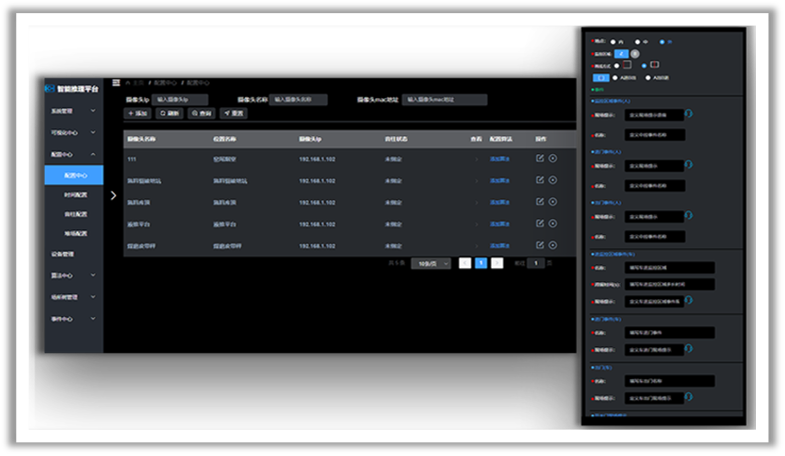This screenshot has height=456, width=785.
Task: Click the delete icon in the 111 row
Action: (553, 158)
